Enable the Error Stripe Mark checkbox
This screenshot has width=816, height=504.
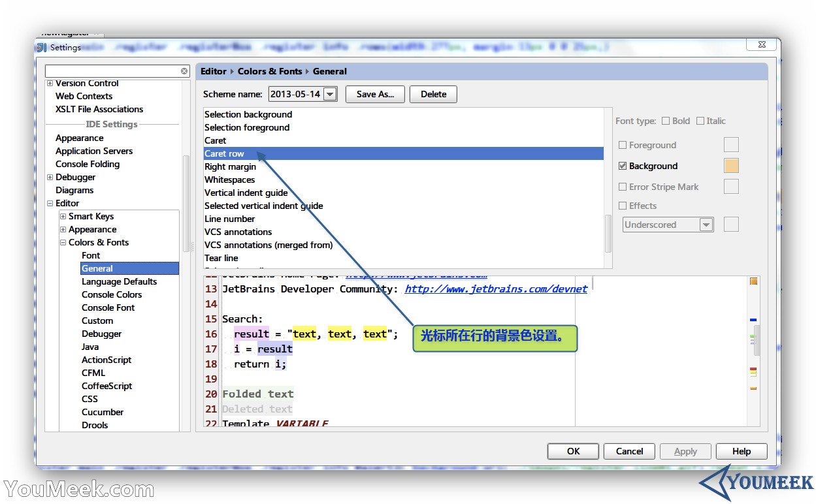click(623, 187)
